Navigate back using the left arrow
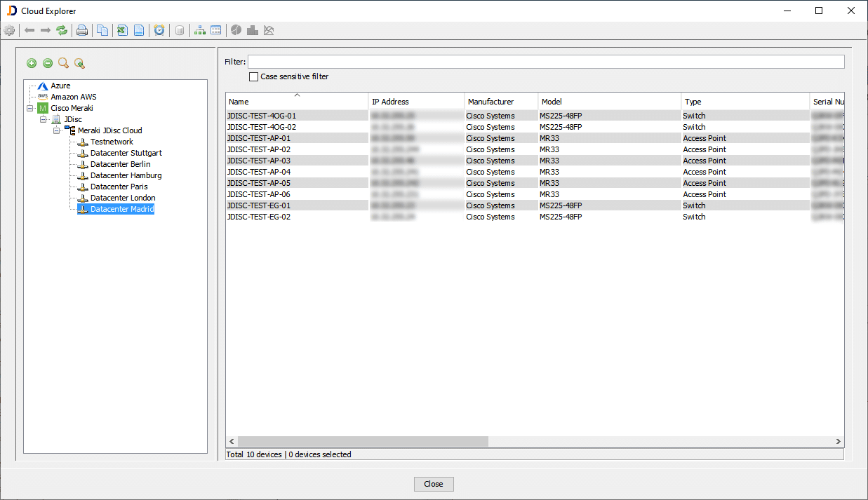The width and height of the screenshot is (868, 500). coord(29,30)
